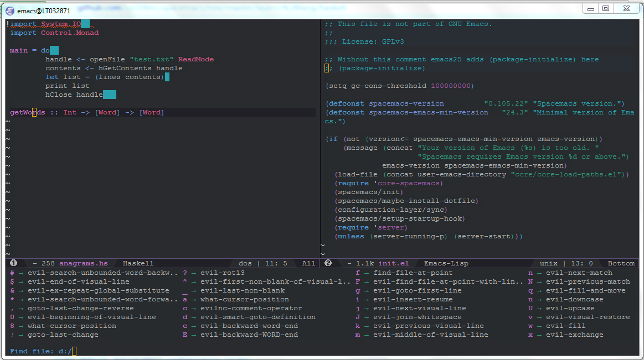Click the 11: 5 cursor position indicator

(x=276, y=263)
